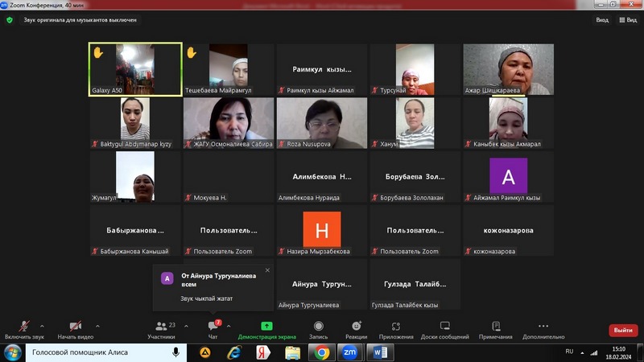Start camera with Начать видео icon
644x362 pixels.
(75, 327)
